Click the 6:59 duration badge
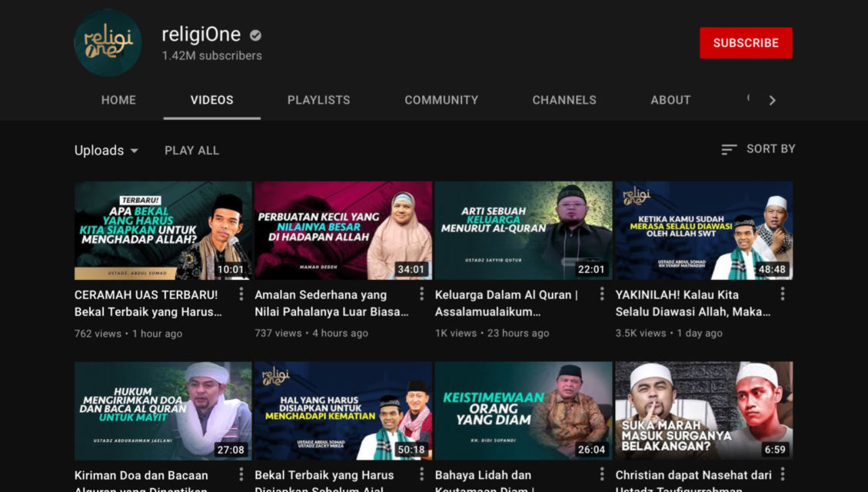This screenshot has height=492, width=868. point(775,450)
